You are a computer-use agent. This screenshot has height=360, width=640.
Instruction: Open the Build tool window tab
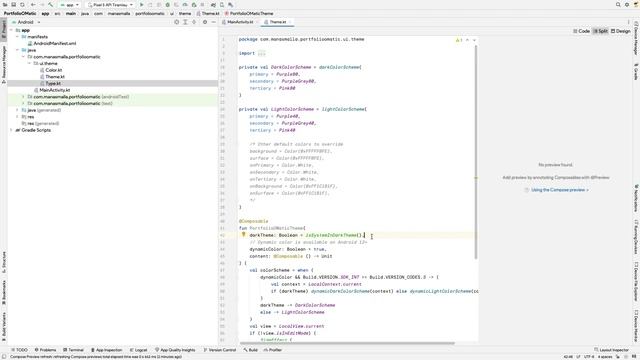point(251,350)
